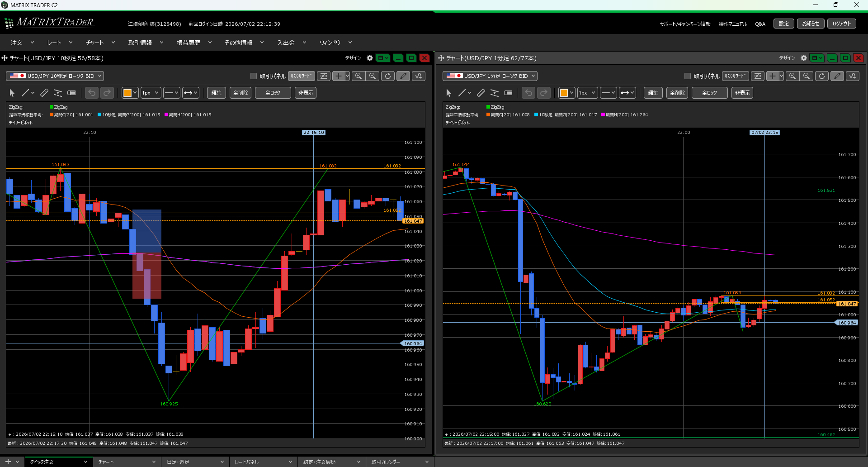Select the cursor pointer tool in the 1分足 chart
868x467 pixels.
tap(449, 93)
